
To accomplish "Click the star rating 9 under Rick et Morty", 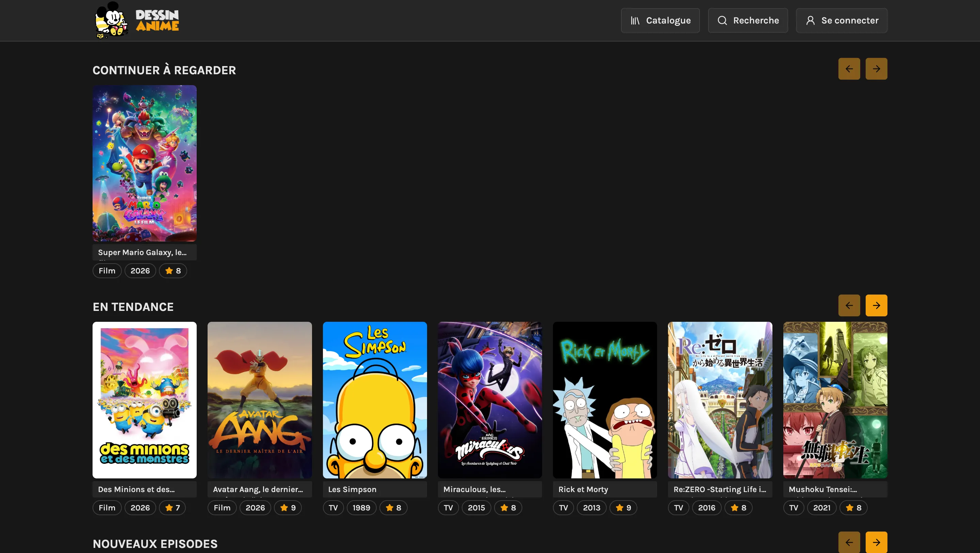I will click(623, 508).
